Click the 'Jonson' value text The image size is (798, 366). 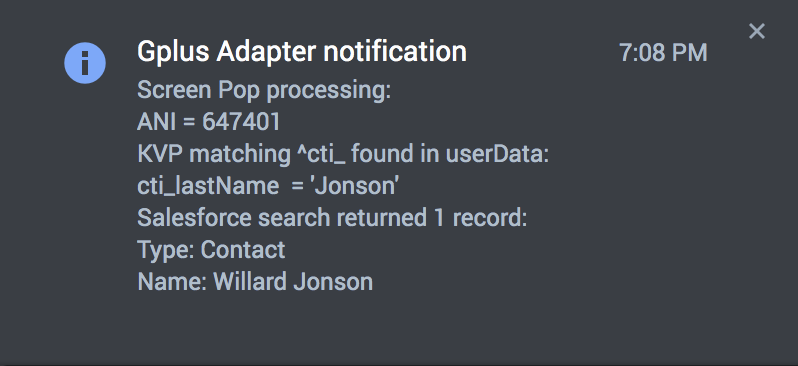354,186
